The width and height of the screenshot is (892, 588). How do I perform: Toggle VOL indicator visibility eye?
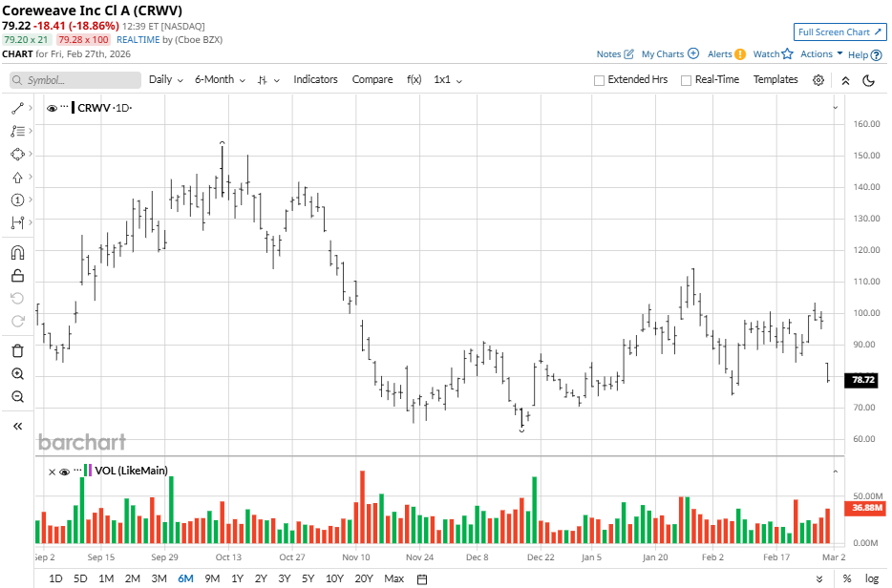click(x=64, y=472)
